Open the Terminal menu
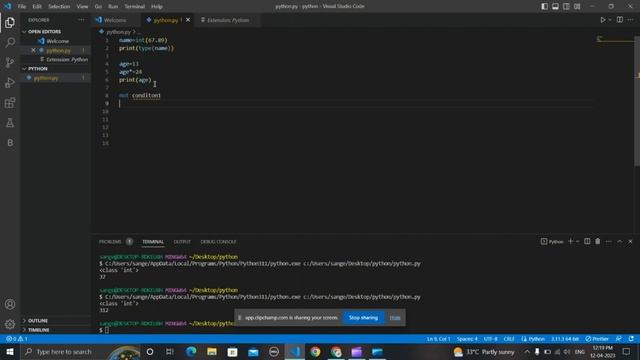Image resolution: width=640 pixels, height=360 pixels. click(x=135, y=7)
